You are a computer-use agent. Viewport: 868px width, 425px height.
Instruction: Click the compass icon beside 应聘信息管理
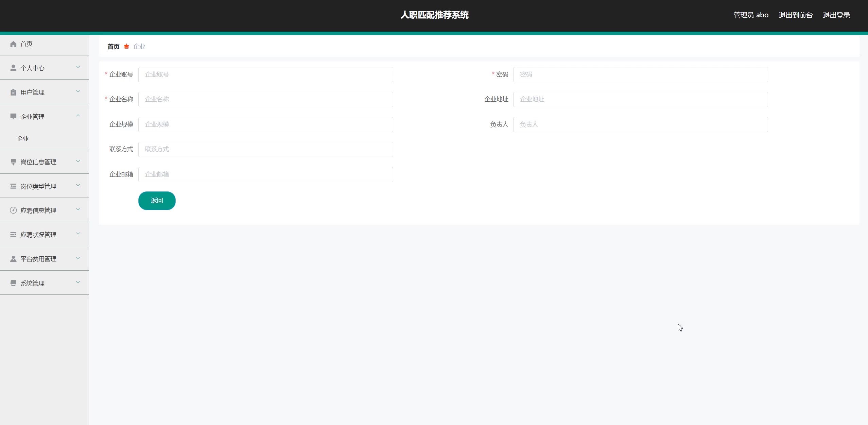coord(13,210)
